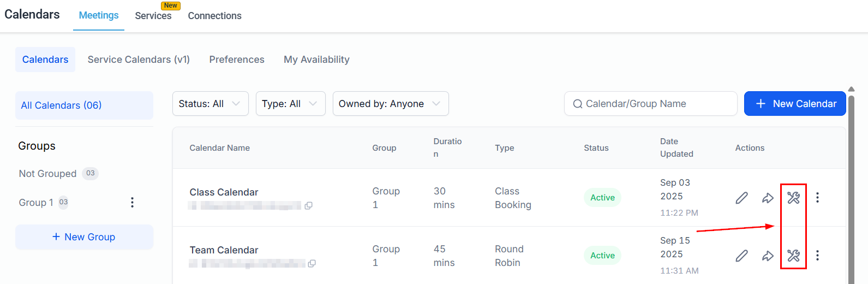
Task: Open Group 1 three-dot menu
Action: click(132, 203)
